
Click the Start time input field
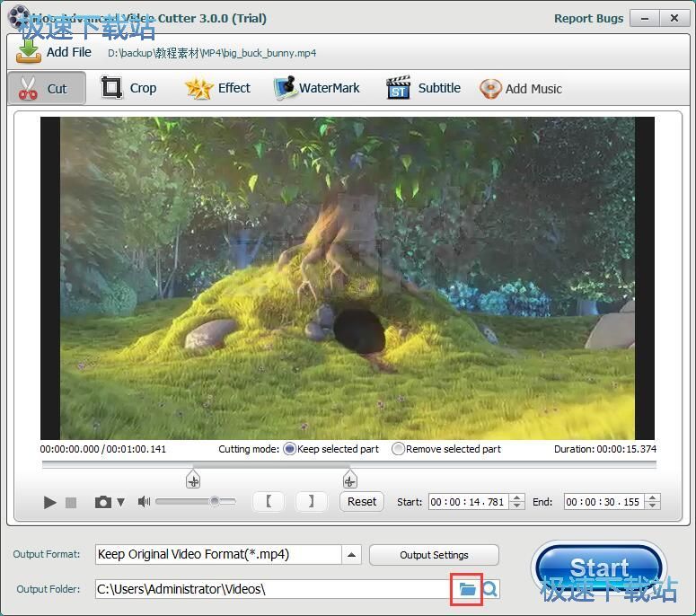click(468, 502)
